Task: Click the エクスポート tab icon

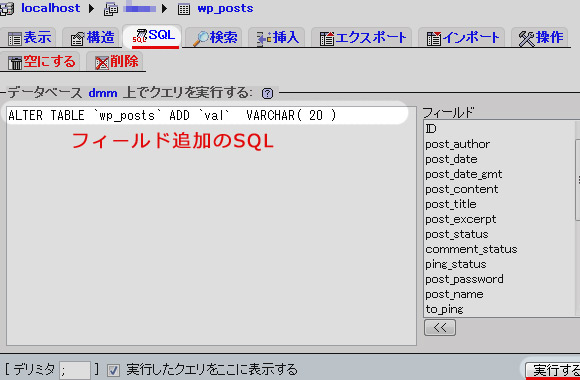Action: [x=327, y=38]
